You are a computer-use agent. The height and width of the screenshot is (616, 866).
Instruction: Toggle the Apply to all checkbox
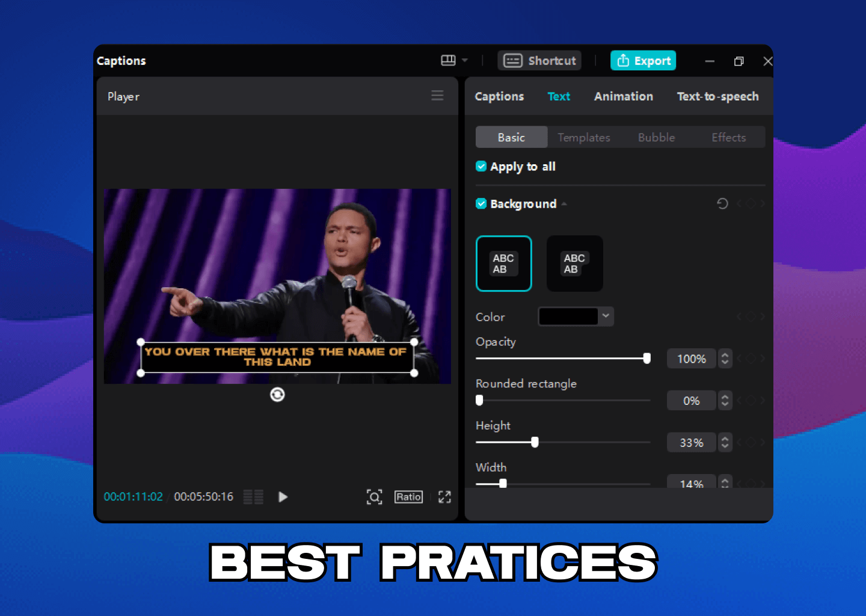coord(481,166)
